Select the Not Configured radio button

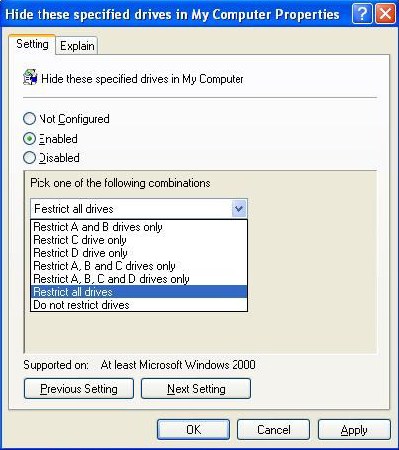coord(29,119)
